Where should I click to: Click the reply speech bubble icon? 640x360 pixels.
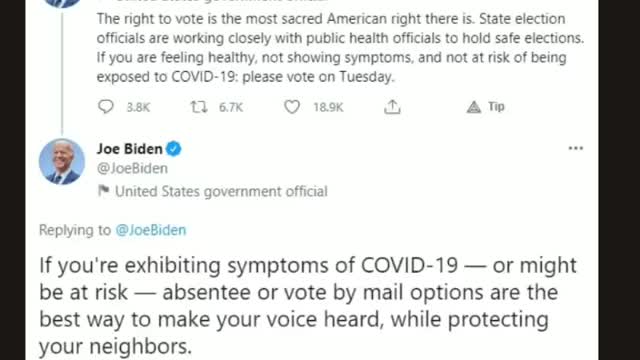click(106, 107)
